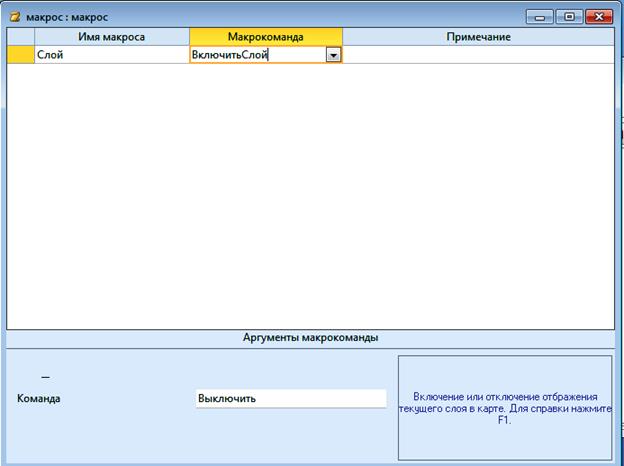
Task: Click the blank corner cell left of Имя макроса
Action: click(x=20, y=37)
